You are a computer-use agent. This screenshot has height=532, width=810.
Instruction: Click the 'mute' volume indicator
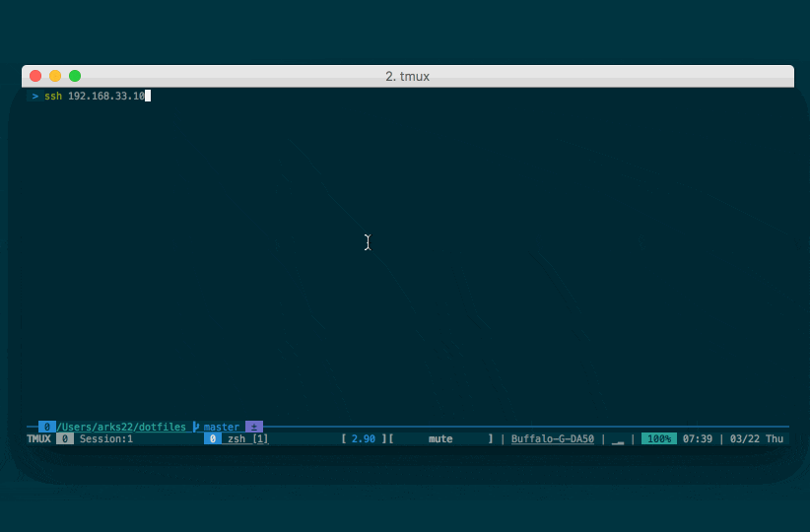[x=440, y=438]
